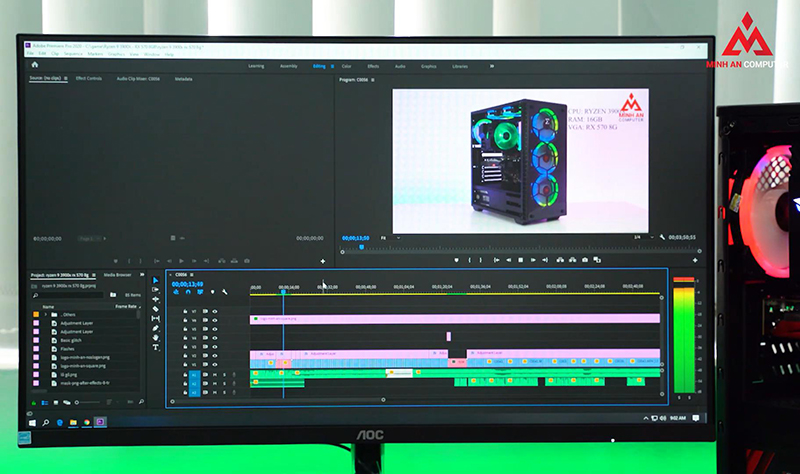This screenshot has width=800, height=474.
Task: Click Home icon in Premiere workspace bar
Action: click(35, 65)
